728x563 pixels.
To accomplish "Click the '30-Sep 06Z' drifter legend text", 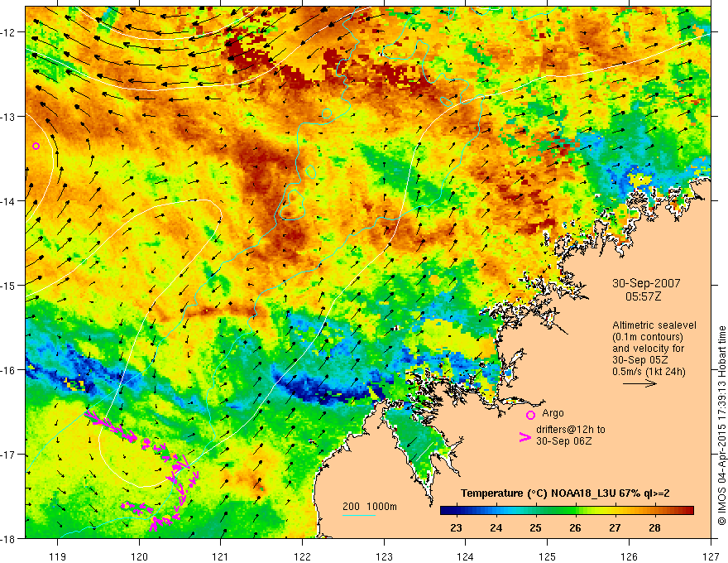I will click(564, 441).
